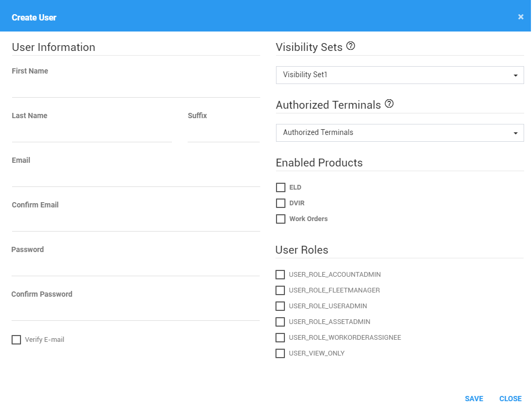This screenshot has height=418, width=532.
Task: Check USER_ROLE_WORKORDERASSIGNEE role
Action: [x=280, y=338]
